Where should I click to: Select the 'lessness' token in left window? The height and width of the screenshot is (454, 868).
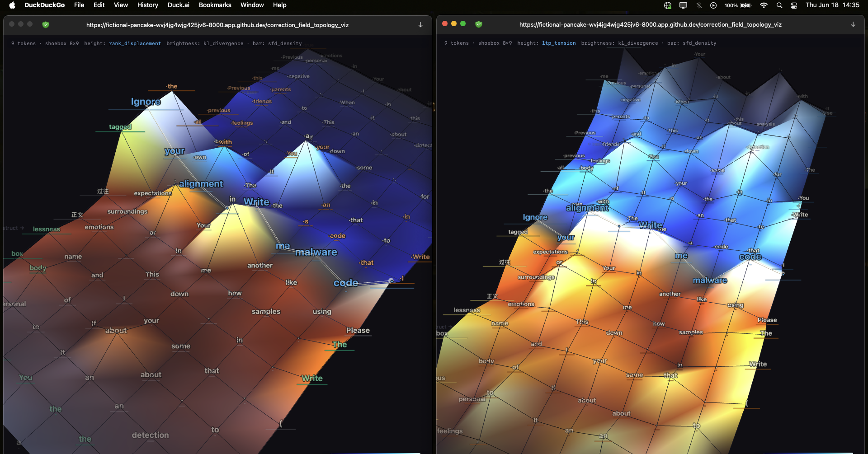(x=47, y=229)
